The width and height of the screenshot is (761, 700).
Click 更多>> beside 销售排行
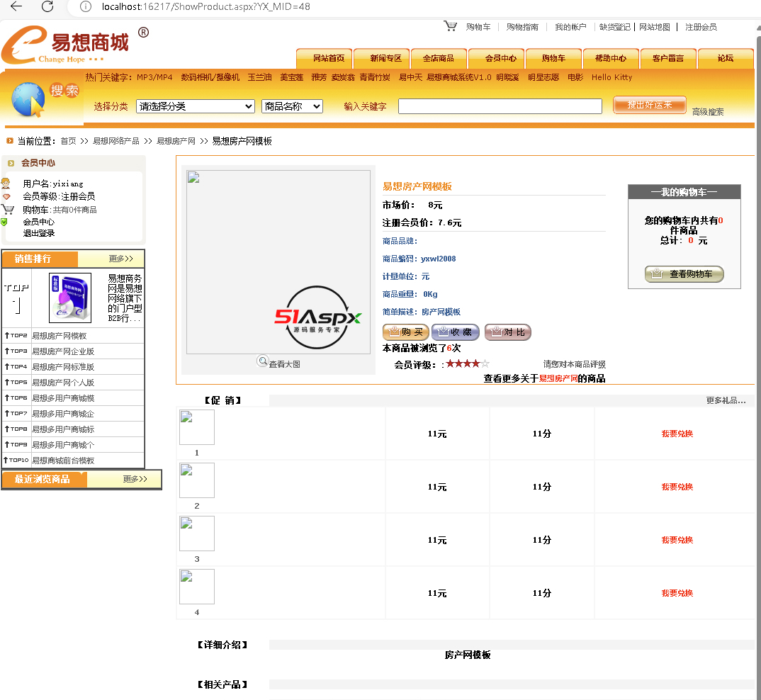point(121,259)
